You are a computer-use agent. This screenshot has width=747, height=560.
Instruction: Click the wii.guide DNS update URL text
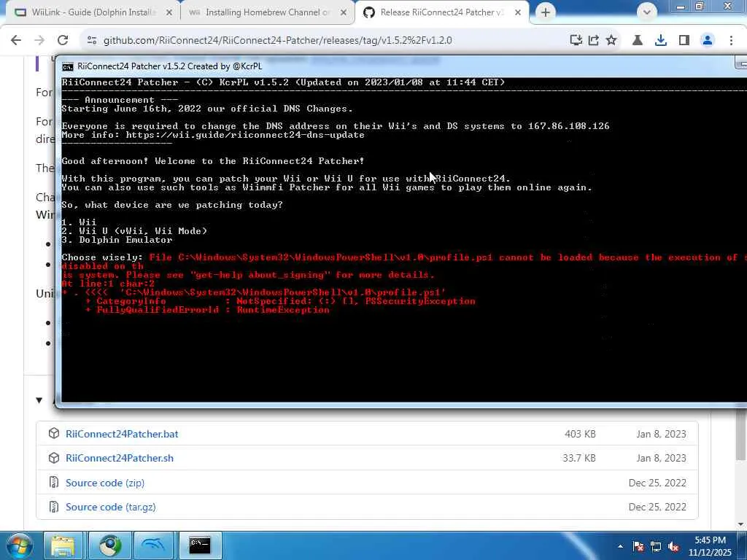pos(245,135)
